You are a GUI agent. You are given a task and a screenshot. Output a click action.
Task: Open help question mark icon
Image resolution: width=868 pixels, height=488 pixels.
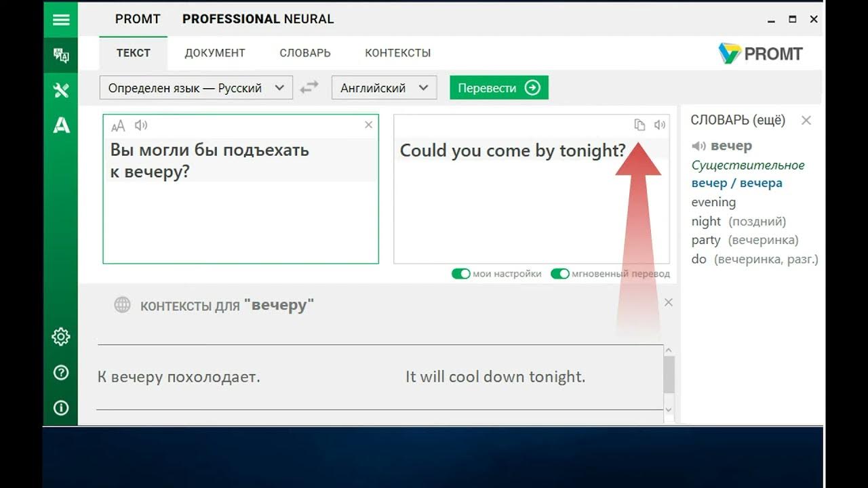pos(61,372)
